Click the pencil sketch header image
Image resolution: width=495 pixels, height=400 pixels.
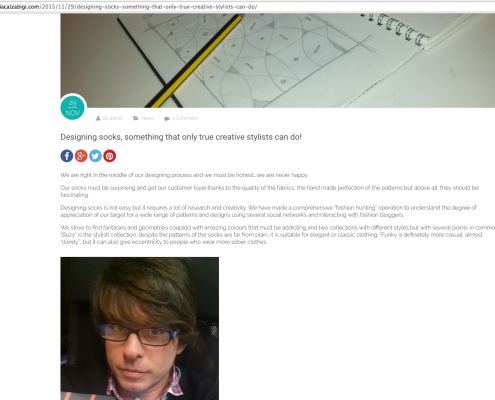(x=278, y=61)
